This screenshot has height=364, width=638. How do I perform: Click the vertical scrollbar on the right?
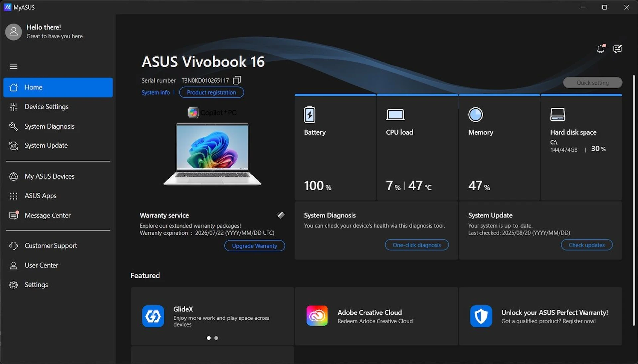(634, 201)
